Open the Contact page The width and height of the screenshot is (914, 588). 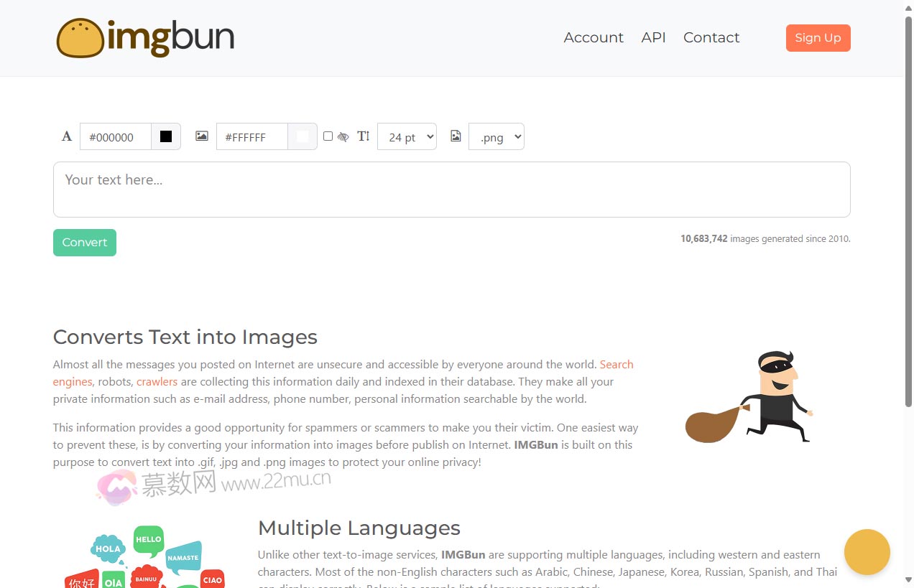click(x=711, y=38)
